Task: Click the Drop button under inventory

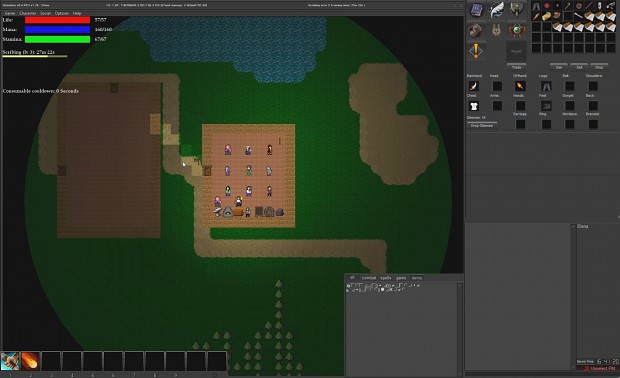Action: click(x=599, y=67)
